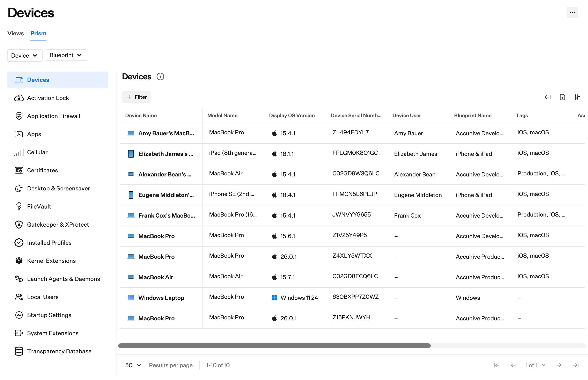Click the Device Serial Number column header
This screenshot has height=380, width=588.
[356, 116]
